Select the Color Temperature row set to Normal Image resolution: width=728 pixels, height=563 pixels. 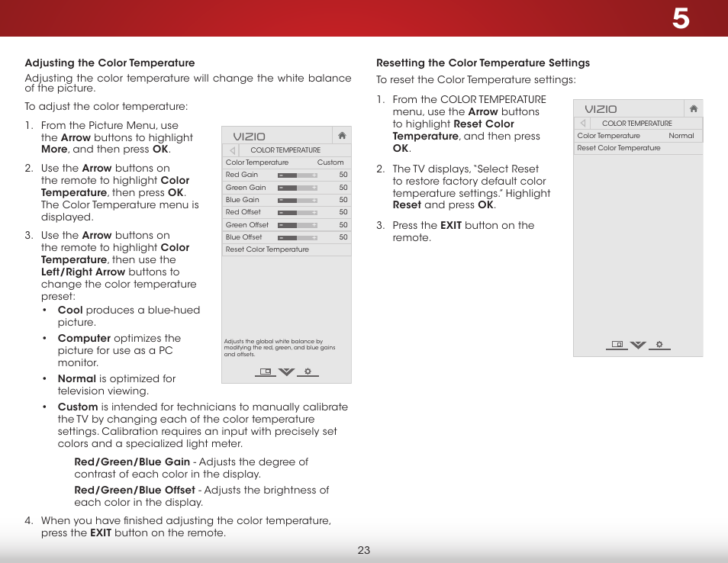point(638,136)
